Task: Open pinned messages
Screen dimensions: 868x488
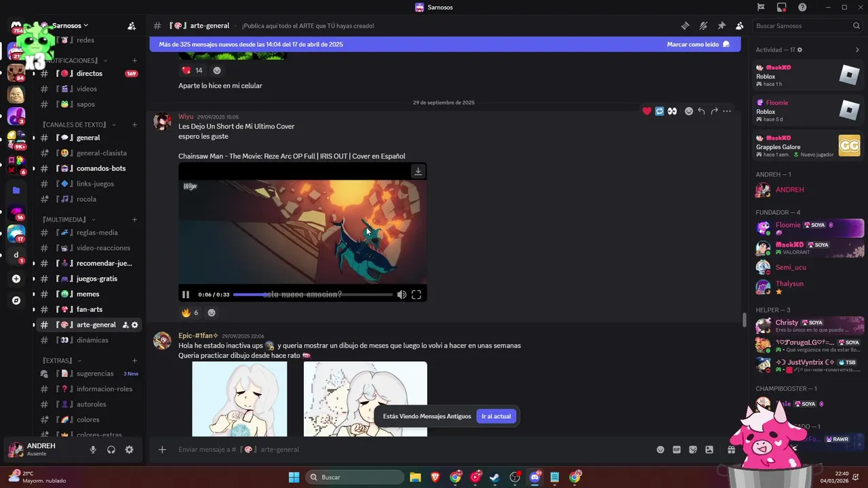Action: pyautogui.click(x=722, y=26)
